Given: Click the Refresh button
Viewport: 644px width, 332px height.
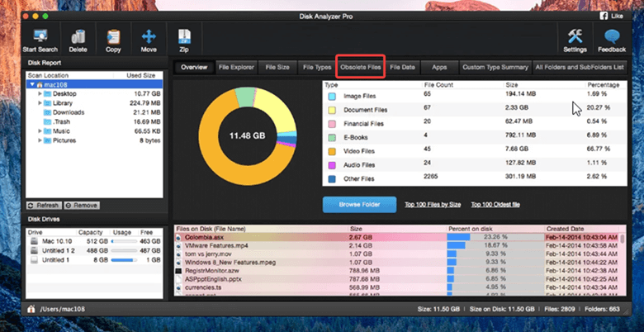Looking at the screenshot, I should [x=44, y=206].
